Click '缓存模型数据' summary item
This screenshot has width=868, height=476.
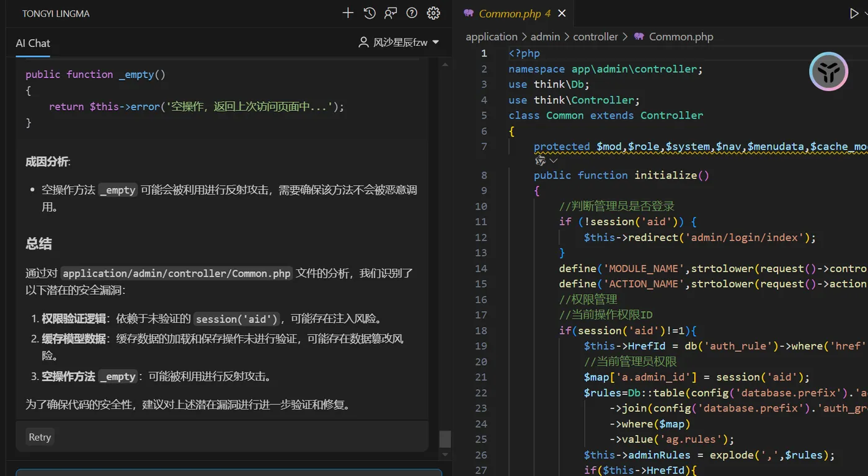[74, 339]
